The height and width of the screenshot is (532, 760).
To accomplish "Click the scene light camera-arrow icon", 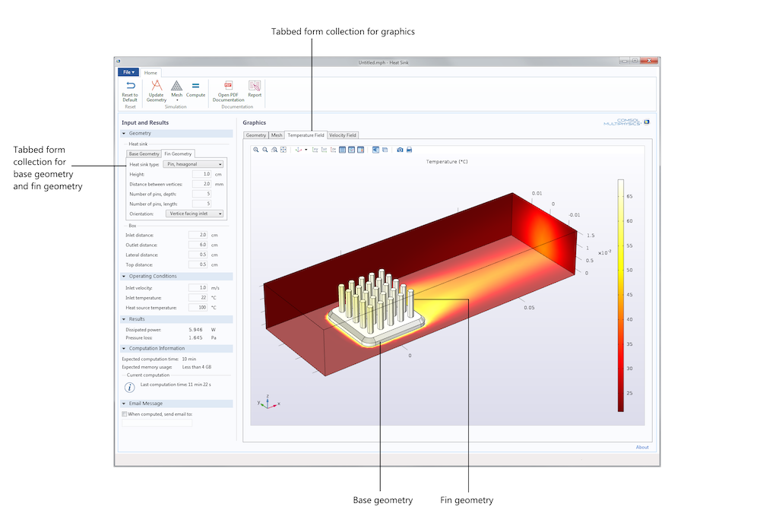I will 375,150.
